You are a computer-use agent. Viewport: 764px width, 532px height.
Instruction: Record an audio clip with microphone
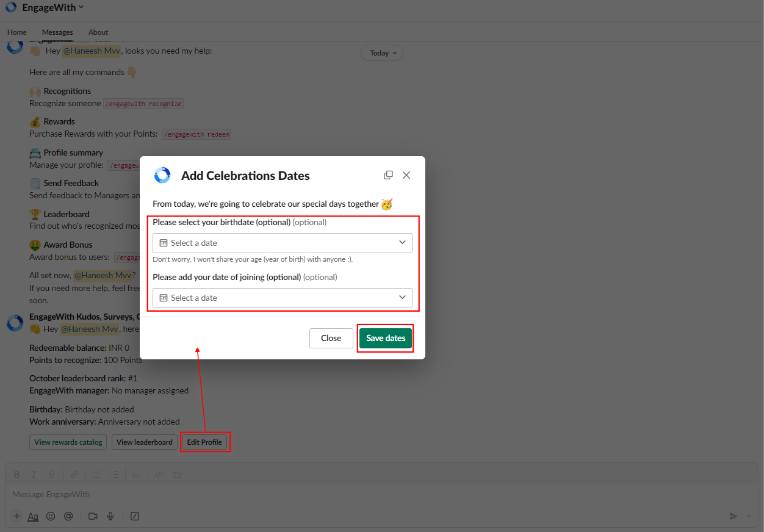tap(110, 516)
